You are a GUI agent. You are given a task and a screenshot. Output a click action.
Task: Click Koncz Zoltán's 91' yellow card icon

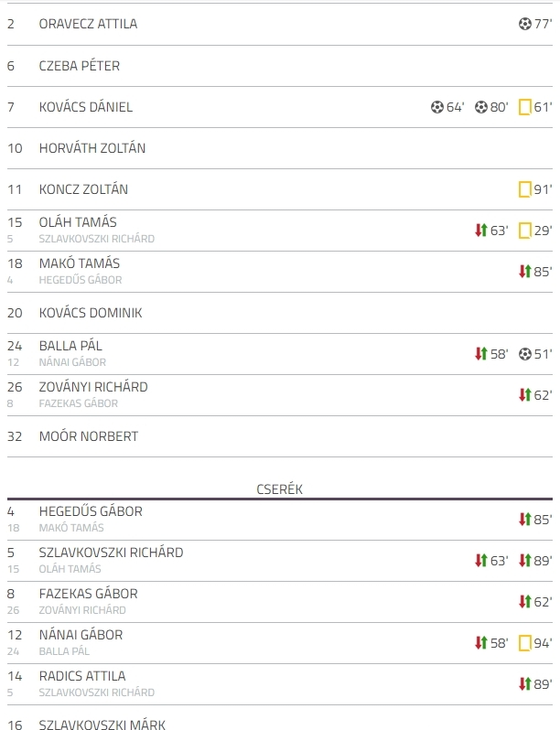pyautogui.click(x=524, y=189)
